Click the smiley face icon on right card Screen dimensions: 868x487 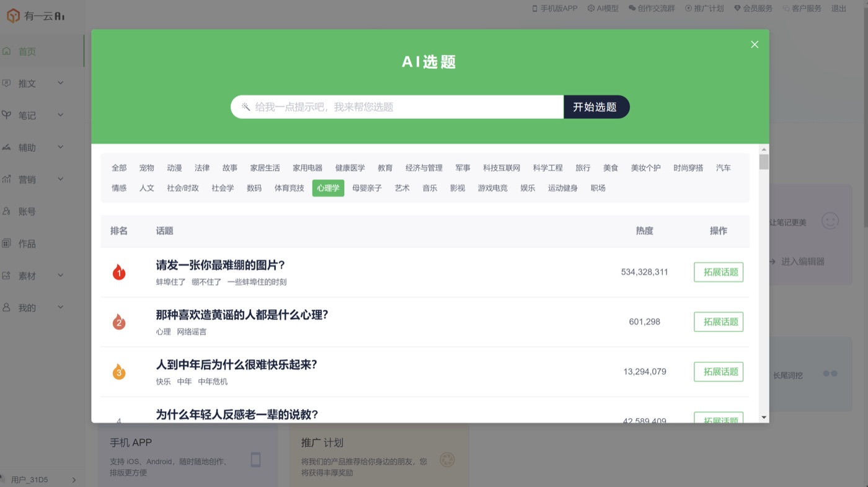(x=830, y=221)
